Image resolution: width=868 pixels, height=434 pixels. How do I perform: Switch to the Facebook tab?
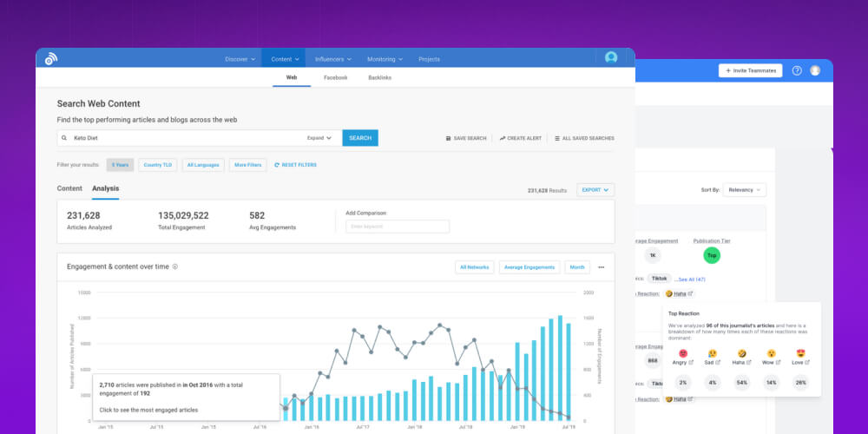[335, 78]
